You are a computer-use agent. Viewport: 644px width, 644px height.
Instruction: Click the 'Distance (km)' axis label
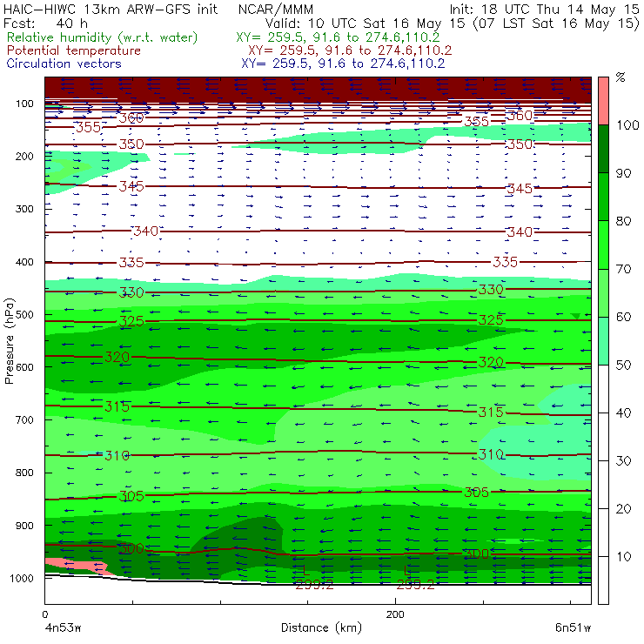pos(321,627)
